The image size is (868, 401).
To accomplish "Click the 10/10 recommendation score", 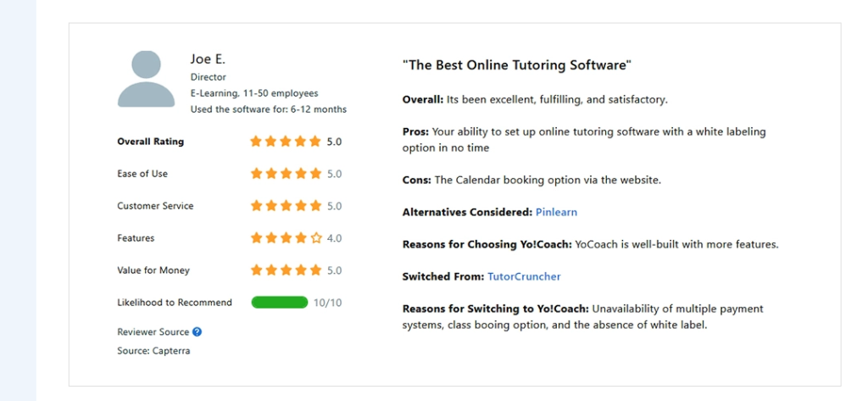I will click(x=327, y=303).
